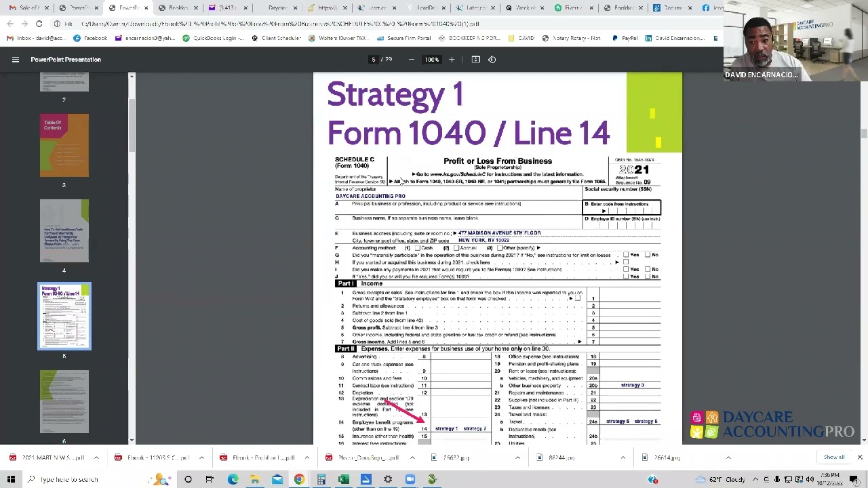The width and height of the screenshot is (868, 488).
Task: Open Excel from the taskbar
Action: click(344, 479)
